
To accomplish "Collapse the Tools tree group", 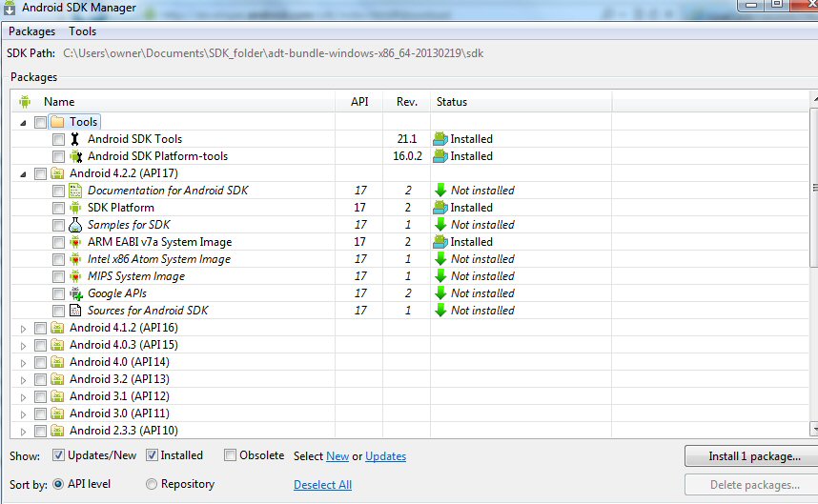I will click(23, 123).
